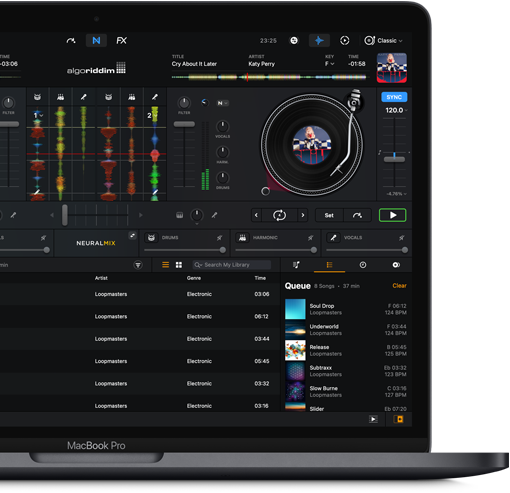510x493 pixels.
Task: Open the History clock tab
Action: pos(363,265)
